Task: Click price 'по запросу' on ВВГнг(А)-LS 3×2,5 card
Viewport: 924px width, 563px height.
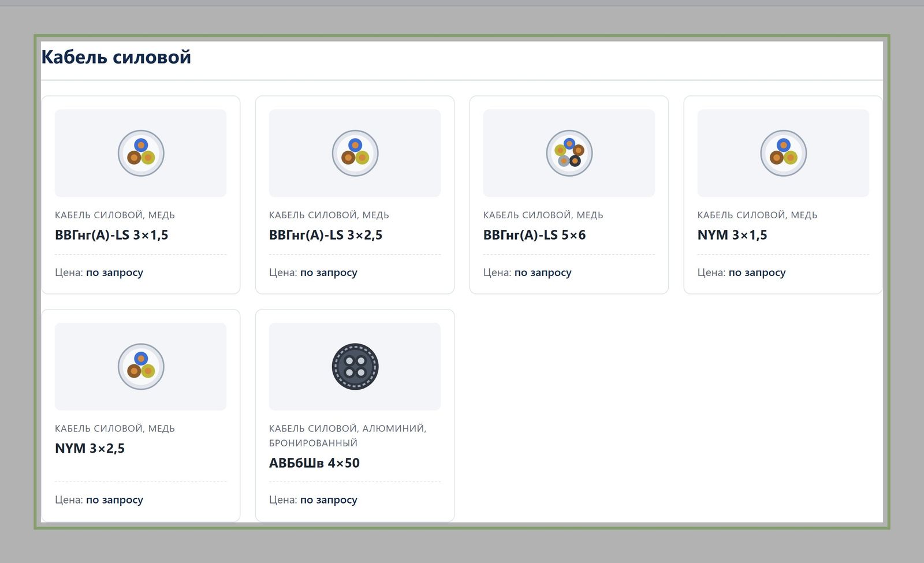Action: [329, 273]
